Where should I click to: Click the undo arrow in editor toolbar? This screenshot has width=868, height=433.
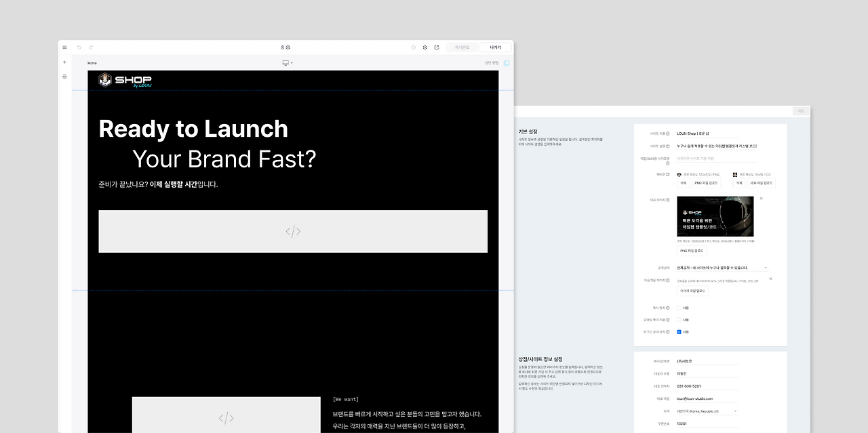79,47
